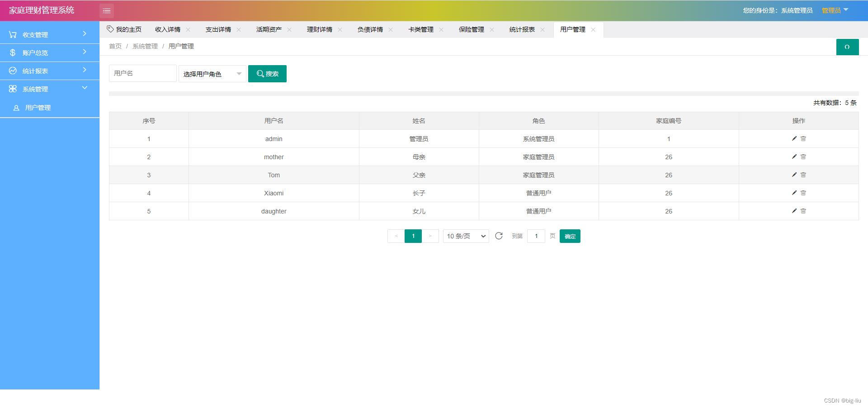The height and width of the screenshot is (408, 868).
Task: Open the 10 条/页 page size dropdown
Action: coord(466,236)
